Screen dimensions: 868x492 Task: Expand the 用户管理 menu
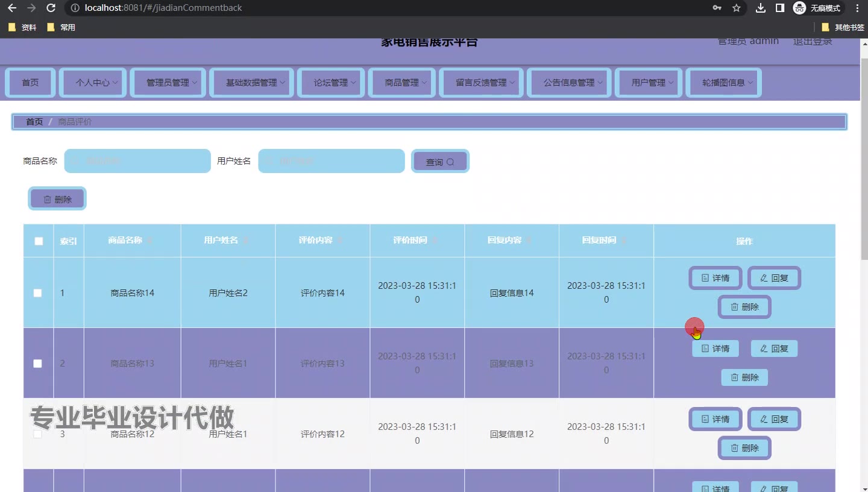coord(649,83)
